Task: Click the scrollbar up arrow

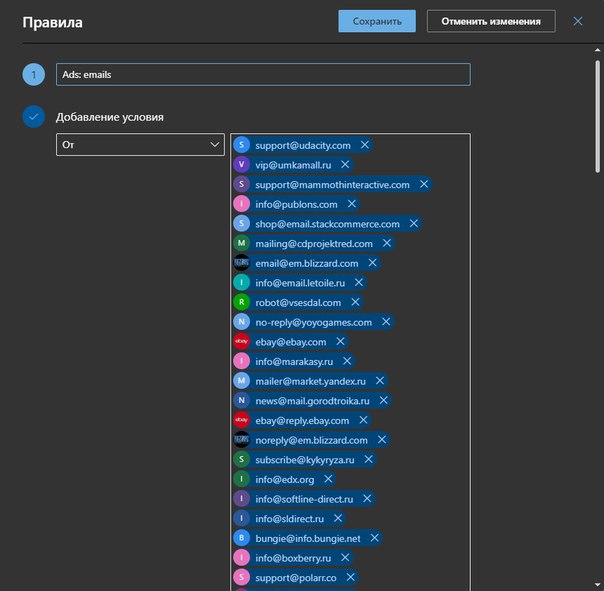Action: click(597, 50)
